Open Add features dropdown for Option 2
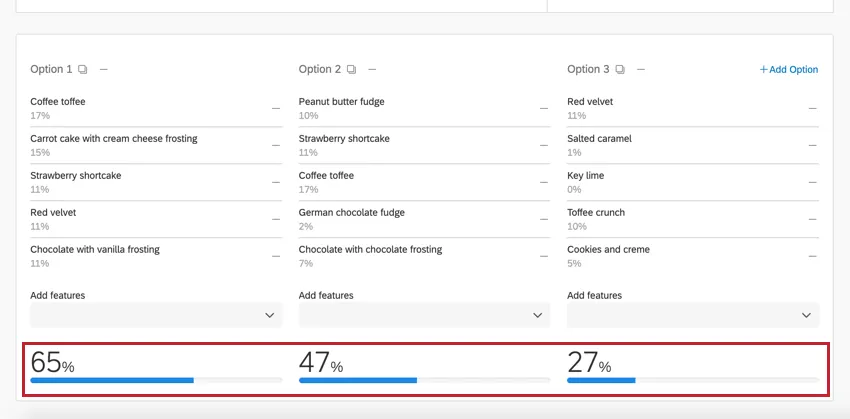Viewport: 850px width, 419px height. (424, 315)
